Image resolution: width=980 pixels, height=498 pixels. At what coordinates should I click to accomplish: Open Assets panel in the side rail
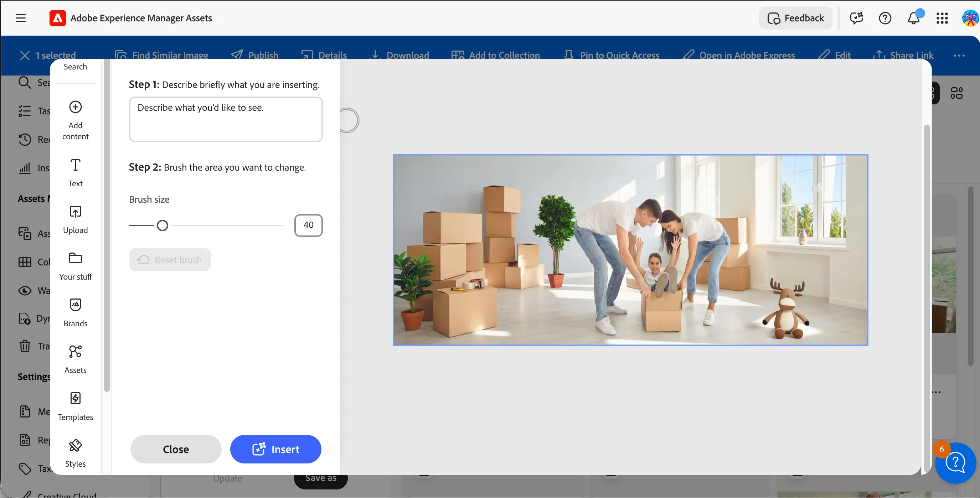pos(75,360)
